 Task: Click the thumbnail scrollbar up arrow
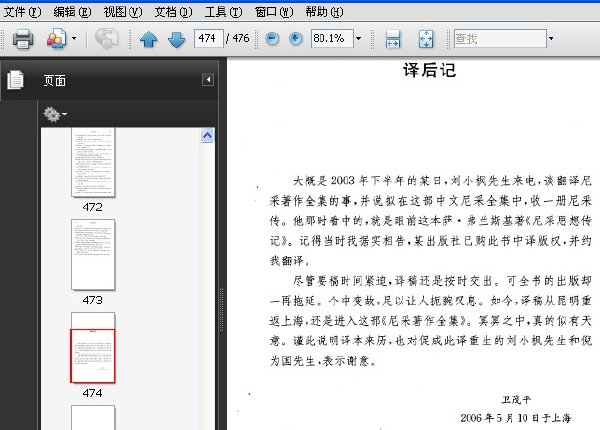tap(207, 135)
